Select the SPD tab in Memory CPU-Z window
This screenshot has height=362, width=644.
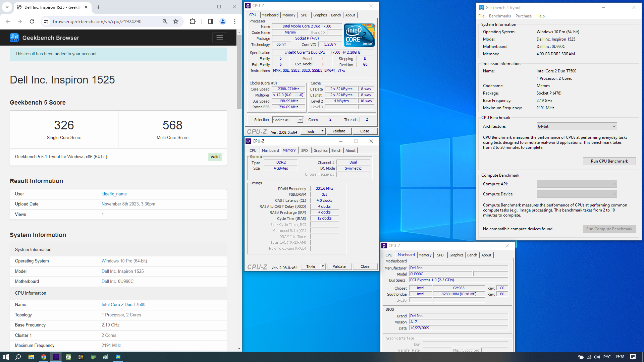[x=304, y=150]
